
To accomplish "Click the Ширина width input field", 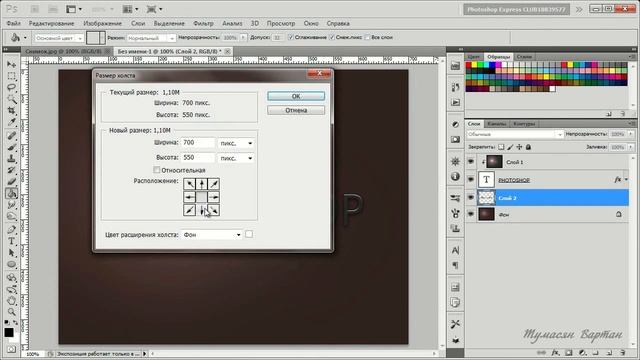I will 198,143.
